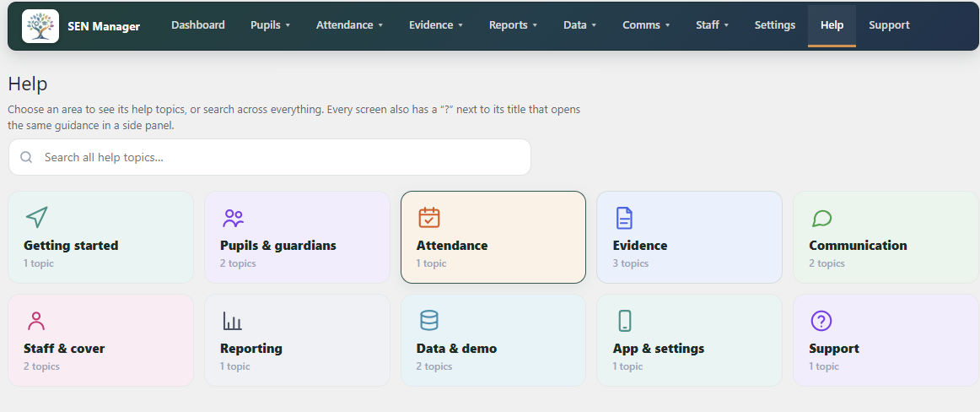Expand the Attendance nav dropdown
This screenshot has width=980, height=412.
pos(349,25)
